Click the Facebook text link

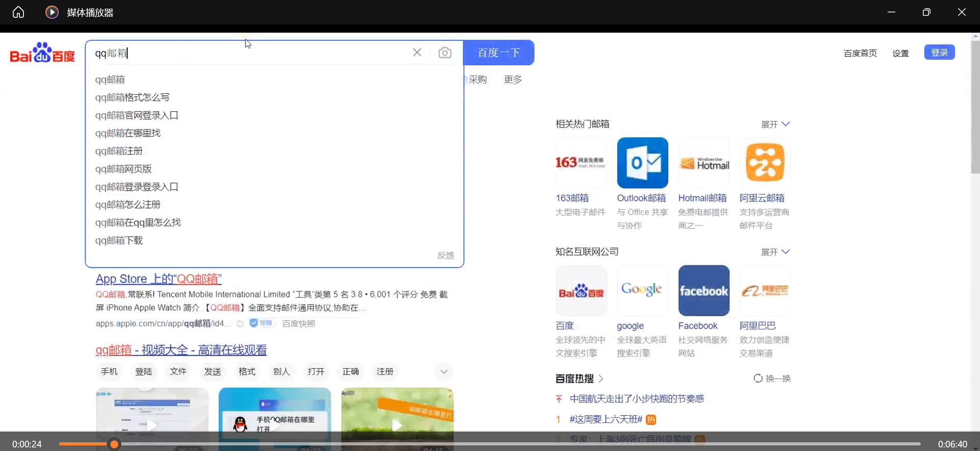698,325
